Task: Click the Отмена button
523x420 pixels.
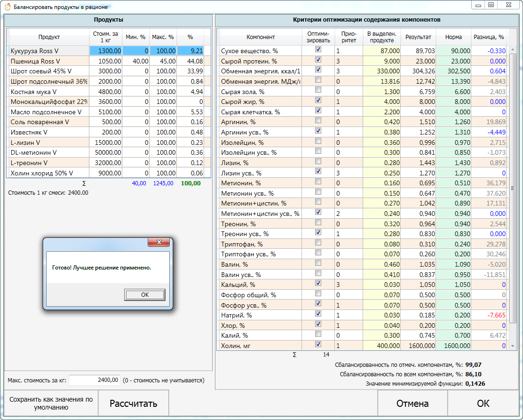Action: [x=412, y=404]
